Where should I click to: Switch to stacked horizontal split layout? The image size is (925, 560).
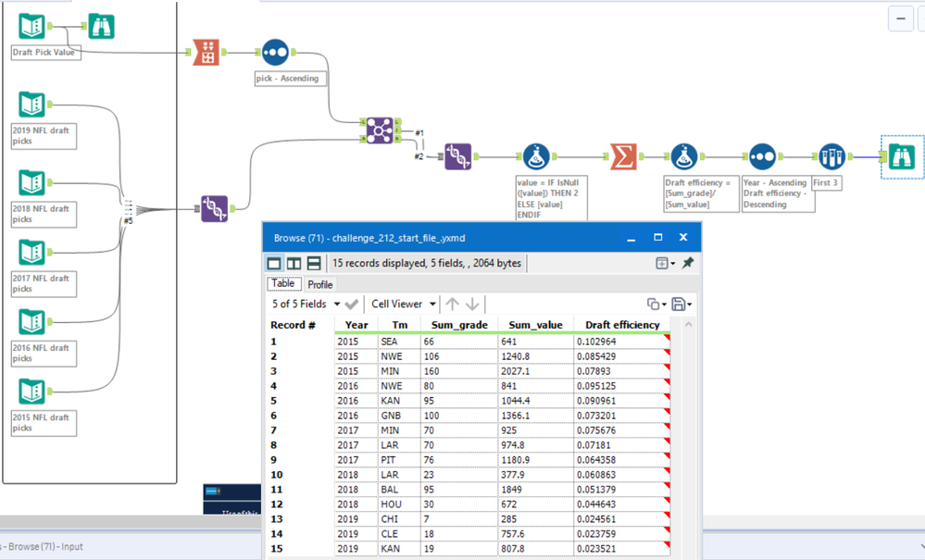tap(314, 263)
